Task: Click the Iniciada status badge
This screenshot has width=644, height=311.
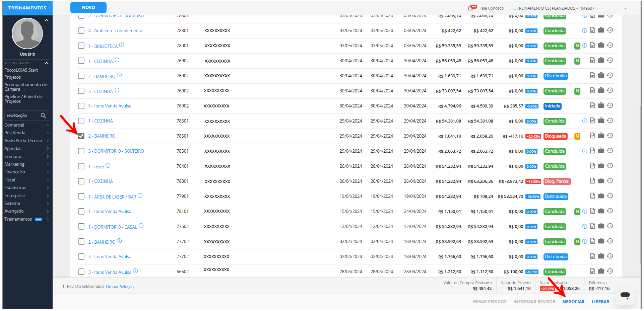Action: 553,106
